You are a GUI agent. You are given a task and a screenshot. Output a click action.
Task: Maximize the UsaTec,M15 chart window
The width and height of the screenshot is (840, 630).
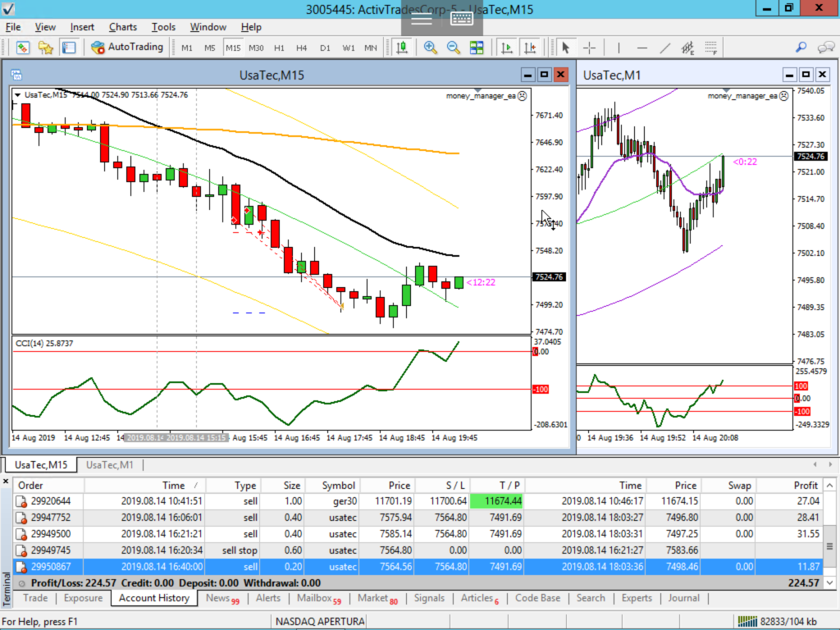[x=545, y=75]
